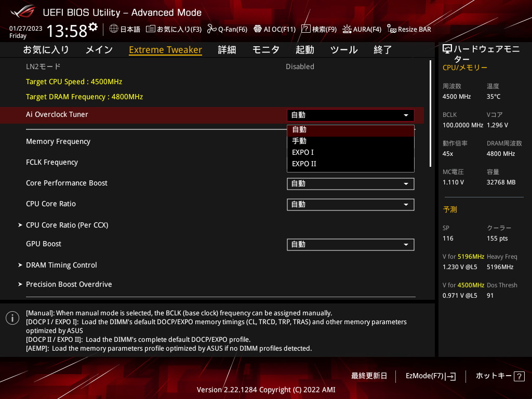Switch to the モニタ tab
532x399 pixels.
266,50
